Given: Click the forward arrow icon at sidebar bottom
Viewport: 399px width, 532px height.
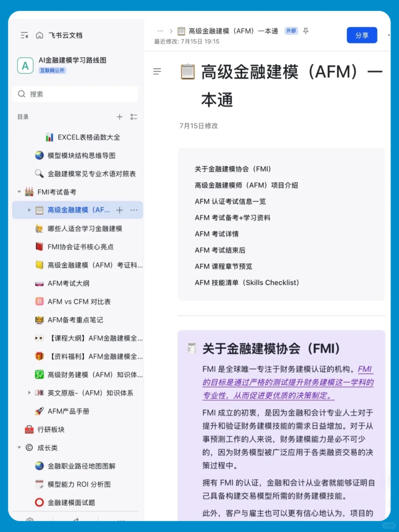Looking at the screenshot, I should [76, 520].
